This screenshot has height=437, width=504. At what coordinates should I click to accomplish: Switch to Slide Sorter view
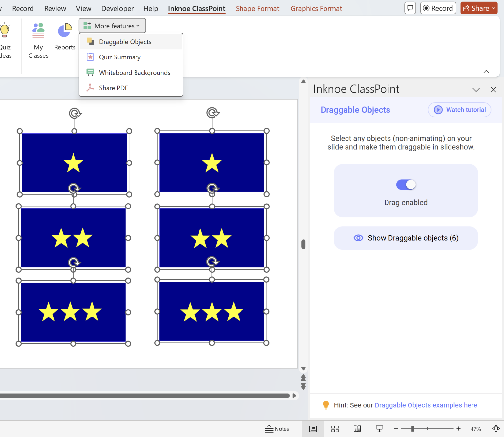point(335,429)
